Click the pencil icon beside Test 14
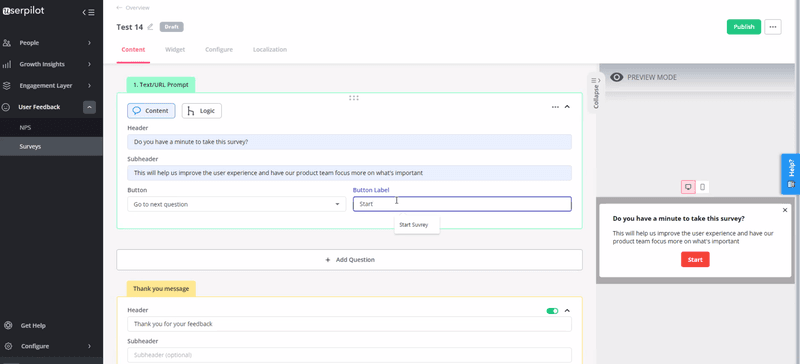The width and height of the screenshot is (800, 364). [x=150, y=27]
